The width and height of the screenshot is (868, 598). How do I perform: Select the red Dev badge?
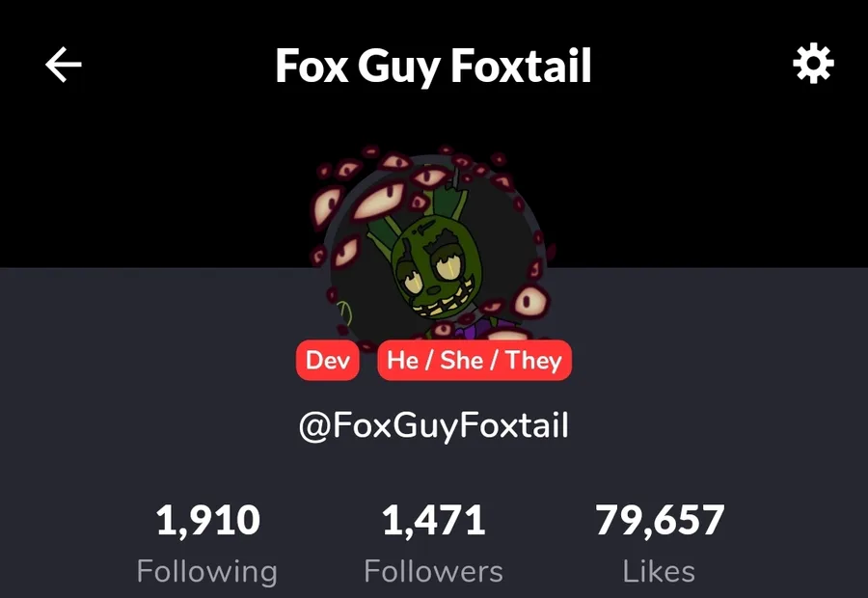(328, 361)
